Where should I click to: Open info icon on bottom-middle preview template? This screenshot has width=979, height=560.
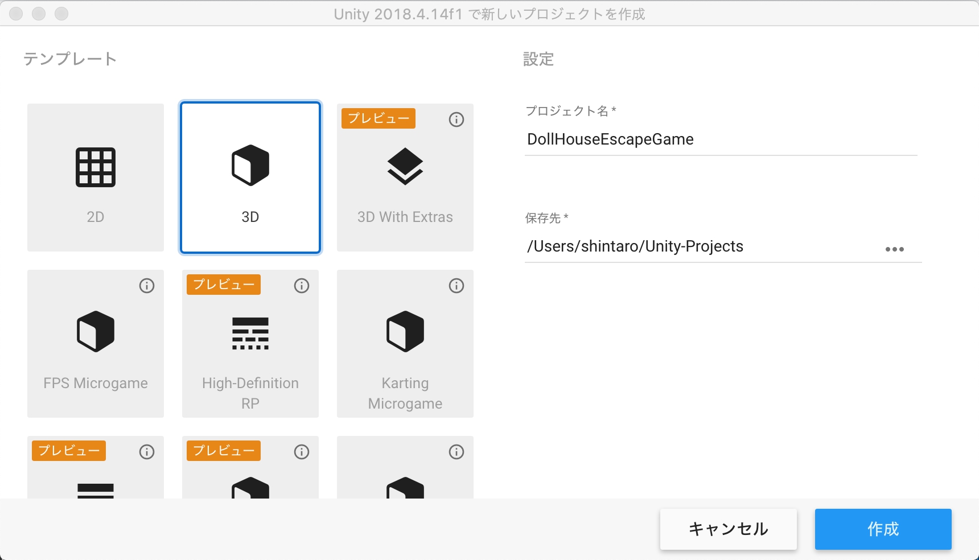point(302,452)
